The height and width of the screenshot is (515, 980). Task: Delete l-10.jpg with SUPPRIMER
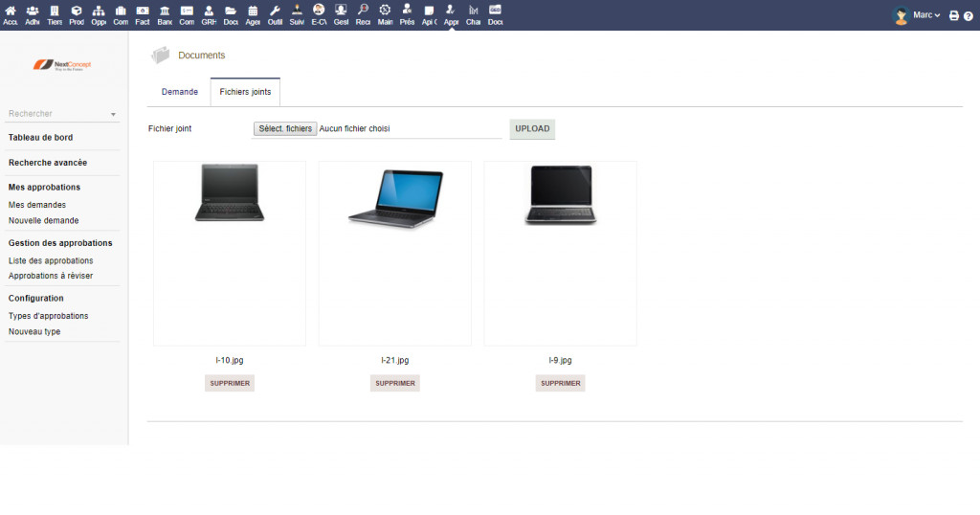click(x=230, y=383)
